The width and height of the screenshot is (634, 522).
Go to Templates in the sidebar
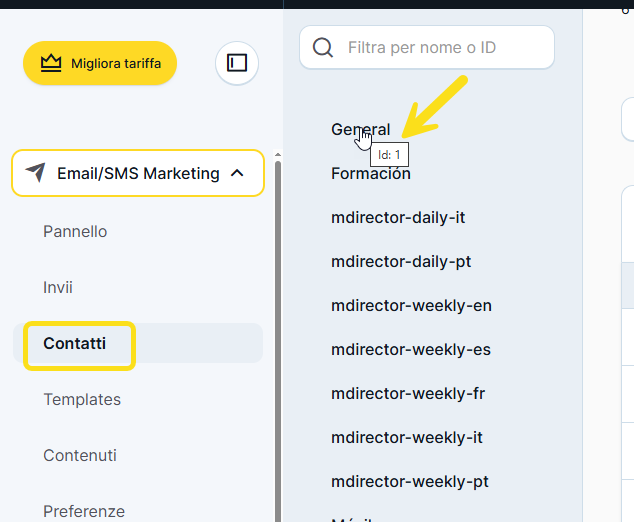point(82,399)
